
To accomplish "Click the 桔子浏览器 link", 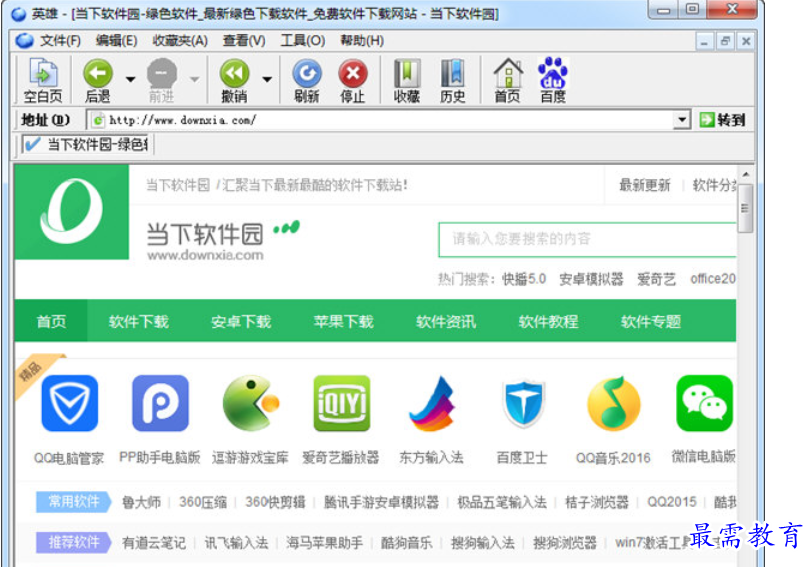I will pos(597,502).
